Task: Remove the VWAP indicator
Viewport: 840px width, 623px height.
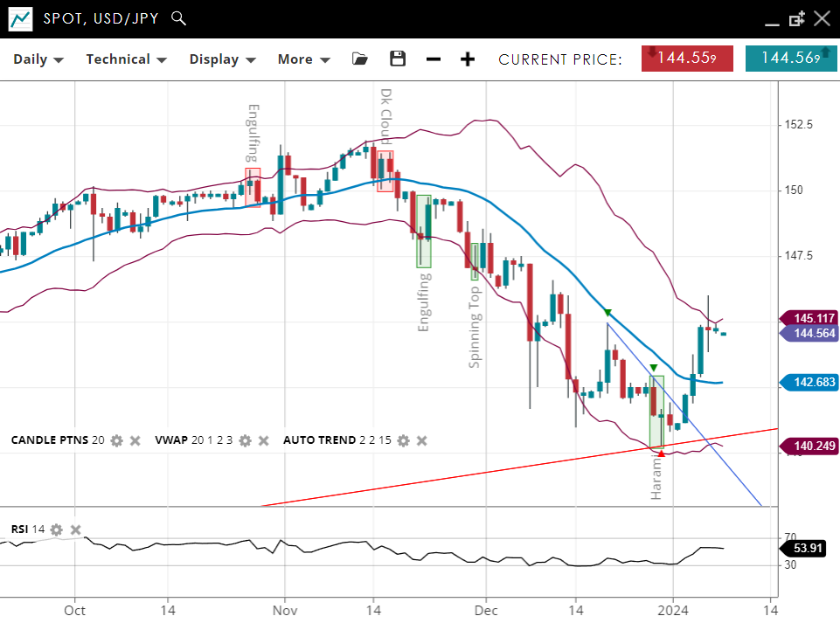Action: click(265, 440)
